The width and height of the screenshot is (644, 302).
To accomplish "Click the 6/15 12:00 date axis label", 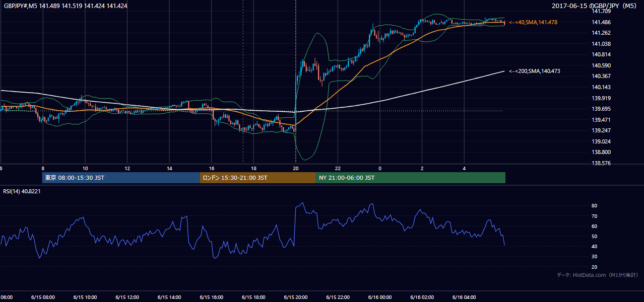I will pos(127,297).
